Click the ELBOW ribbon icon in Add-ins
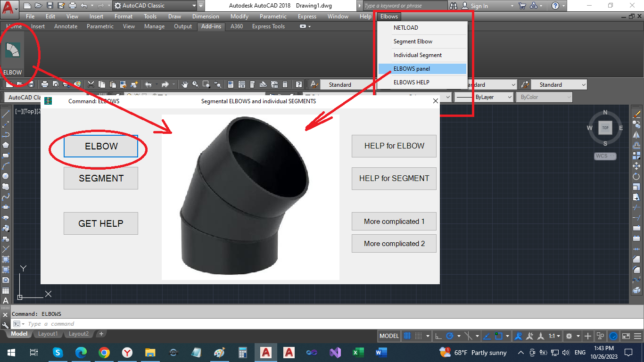The width and height of the screenshot is (644, 362). tap(13, 51)
